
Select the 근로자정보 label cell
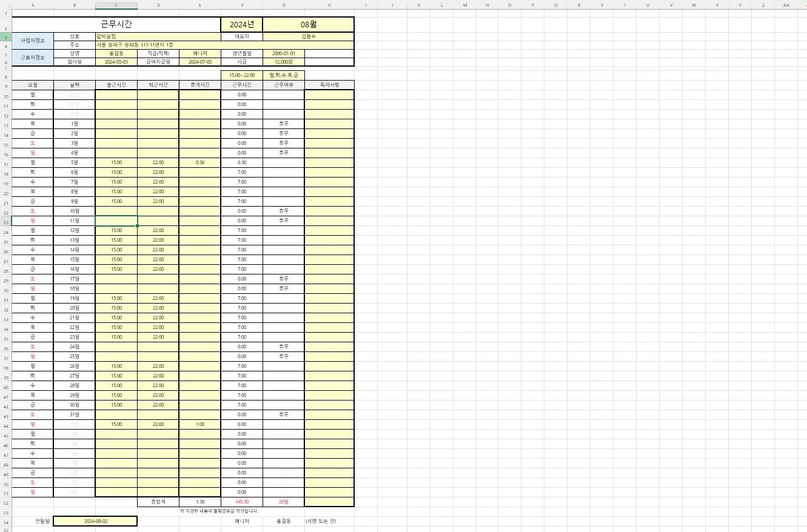pos(33,58)
